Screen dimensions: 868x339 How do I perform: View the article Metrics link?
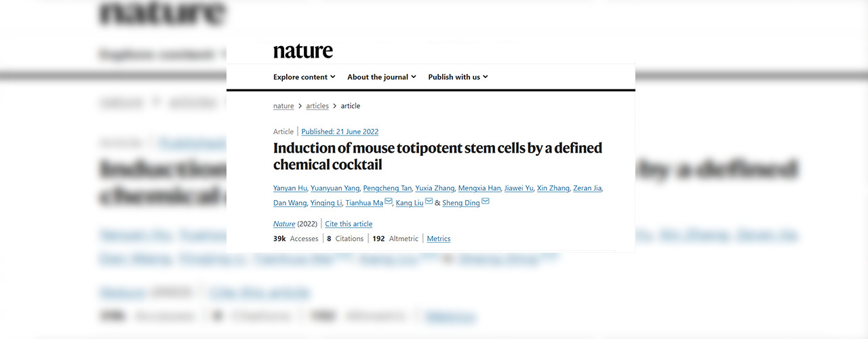439,239
